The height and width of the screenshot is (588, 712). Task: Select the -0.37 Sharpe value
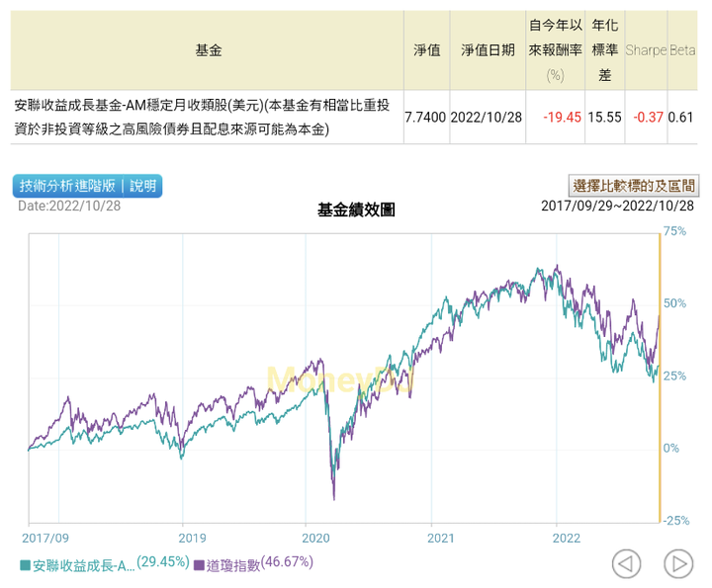tap(649, 117)
